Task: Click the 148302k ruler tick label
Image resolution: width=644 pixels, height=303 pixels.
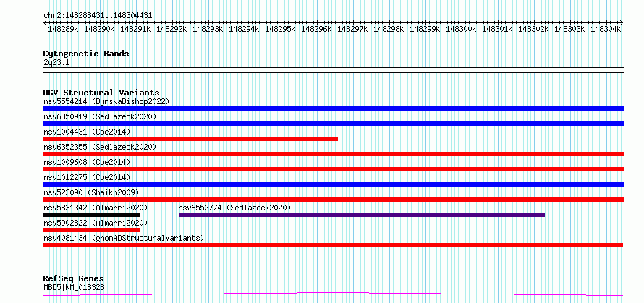Action: tap(533, 30)
